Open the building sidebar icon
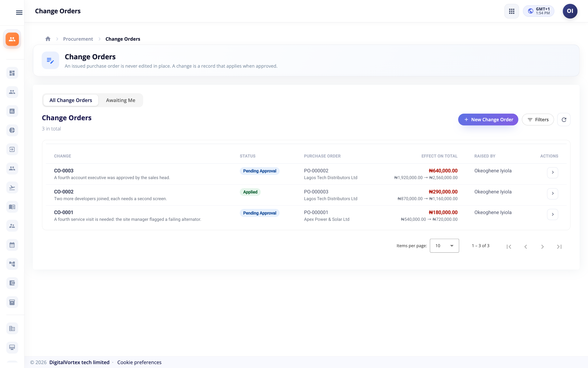Image resolution: width=588 pixels, height=368 pixels. (x=12, y=329)
